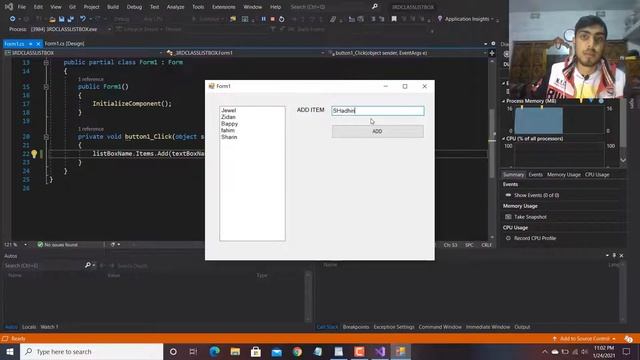Viewport: 640px width, 360px height.
Task: Select the Events diagnostics tab
Action: pos(536,175)
